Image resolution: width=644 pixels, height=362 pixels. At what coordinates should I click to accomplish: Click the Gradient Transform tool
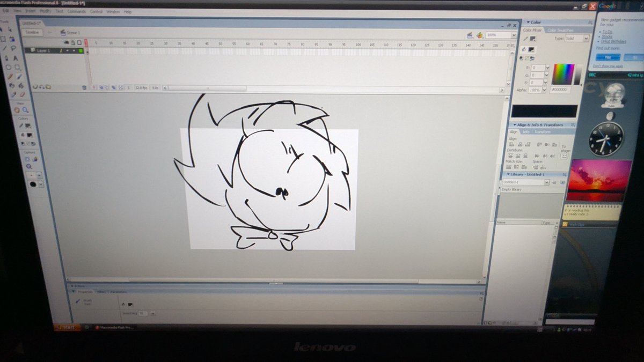(x=12, y=39)
